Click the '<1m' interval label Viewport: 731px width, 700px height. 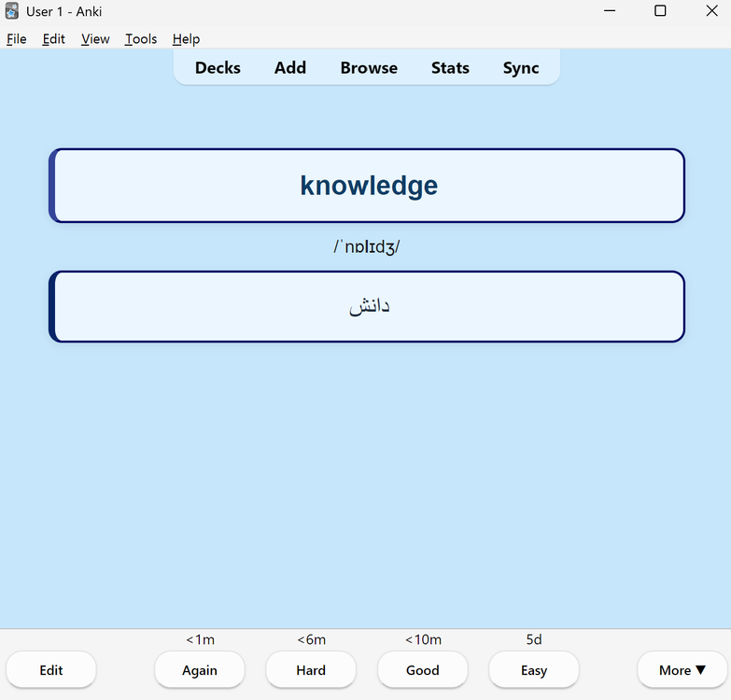[201, 639]
